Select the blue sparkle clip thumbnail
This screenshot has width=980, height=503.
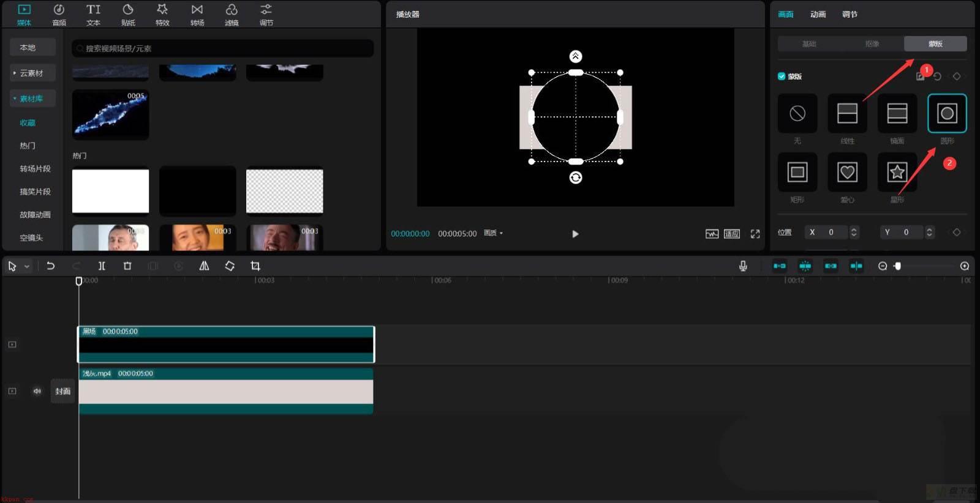[110, 114]
